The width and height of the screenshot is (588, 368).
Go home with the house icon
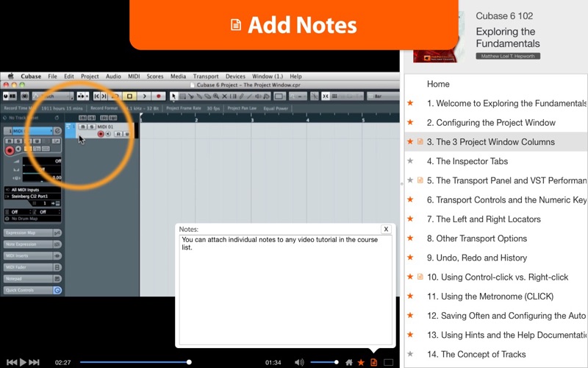[x=348, y=362]
